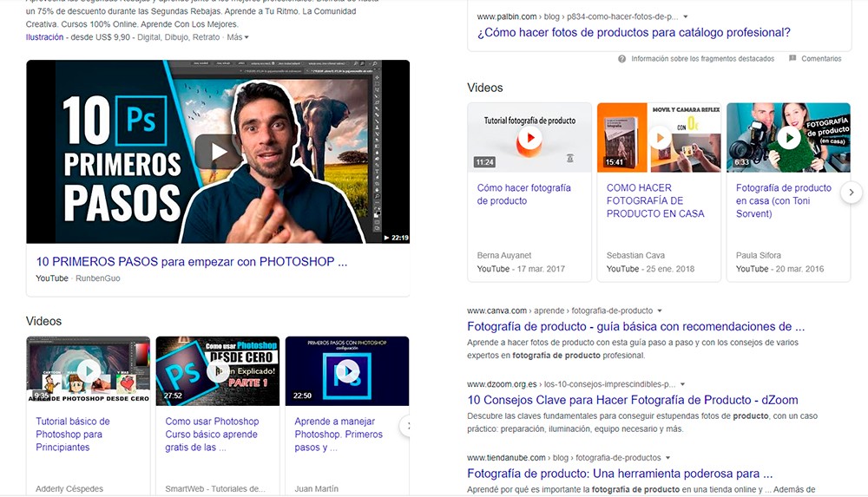Viewport: 868px width, 497px height.
Task: Click the '20 mar. 2016' video date
Action: tap(800, 269)
